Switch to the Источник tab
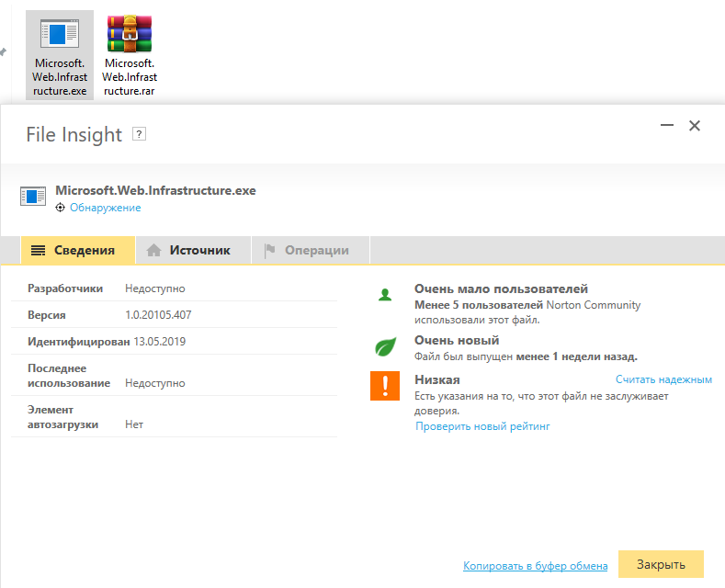This screenshot has height=588, width=725. [x=193, y=250]
